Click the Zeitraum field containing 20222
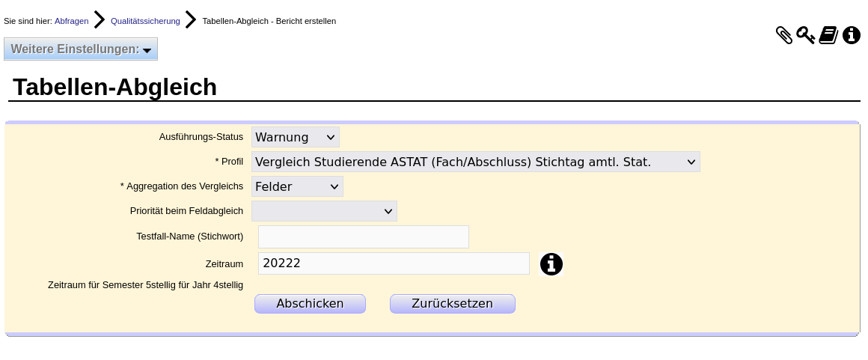Screen dimensions: 868x360 [x=393, y=263]
